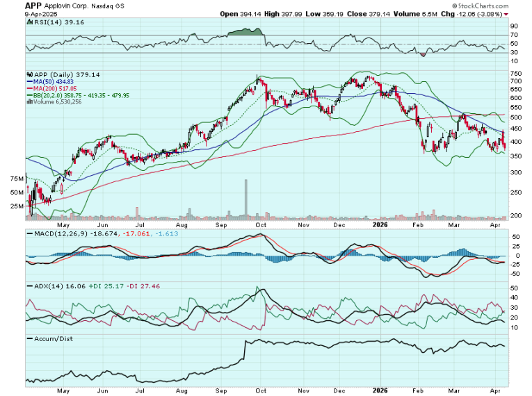
Task: Click the Close 379.14 value in the header
Action: click(359, 13)
